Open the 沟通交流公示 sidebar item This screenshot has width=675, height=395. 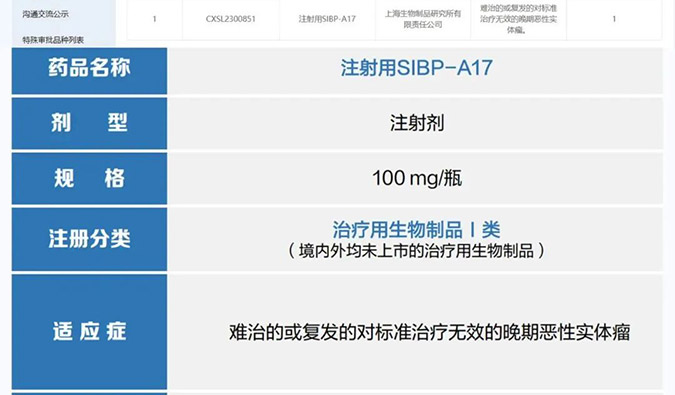(46, 14)
